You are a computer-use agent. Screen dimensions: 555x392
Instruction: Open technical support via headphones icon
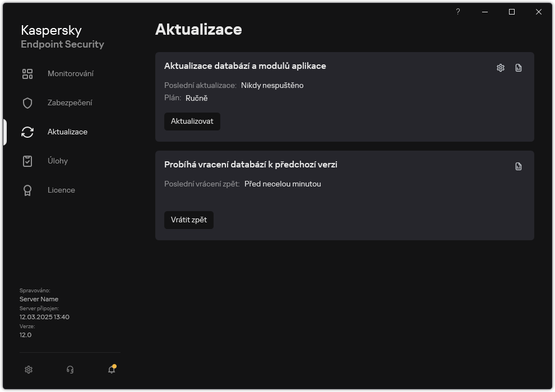[x=70, y=370]
